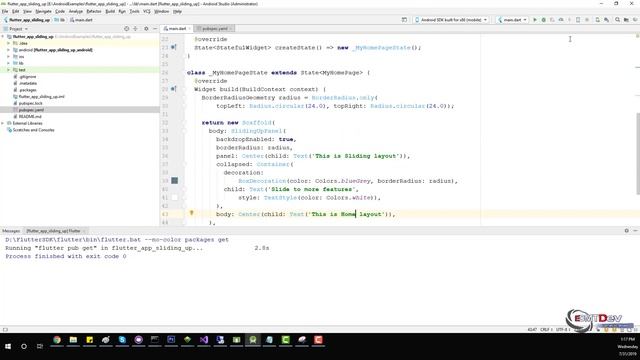Image resolution: width=640 pixels, height=360 pixels.
Task: Open the Build menu
Action: pyautogui.click(x=110, y=11)
